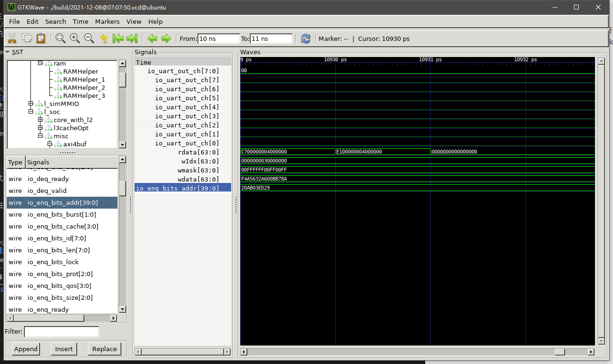613x364 pixels.
Task: Click the Insert button
Action: [64, 349]
